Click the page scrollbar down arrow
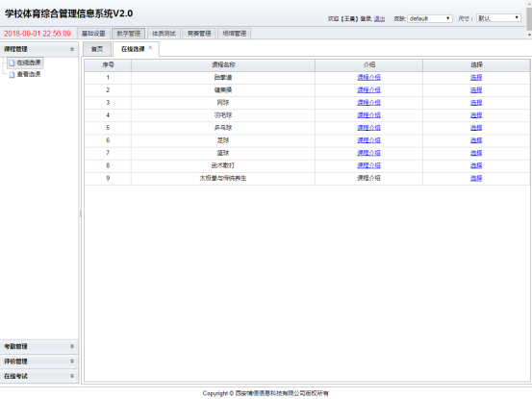The width and height of the screenshot is (532, 399). coord(529,35)
